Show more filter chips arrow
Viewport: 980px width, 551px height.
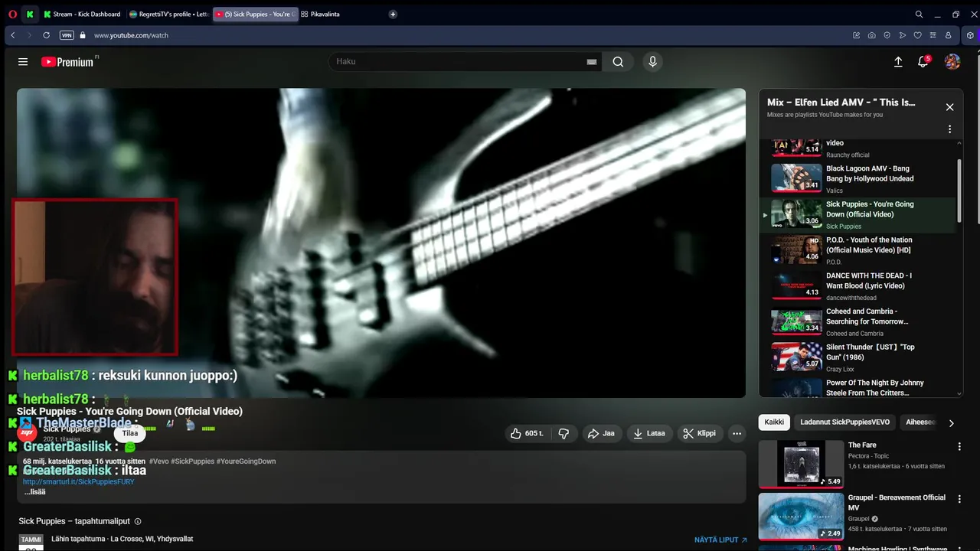coord(952,422)
